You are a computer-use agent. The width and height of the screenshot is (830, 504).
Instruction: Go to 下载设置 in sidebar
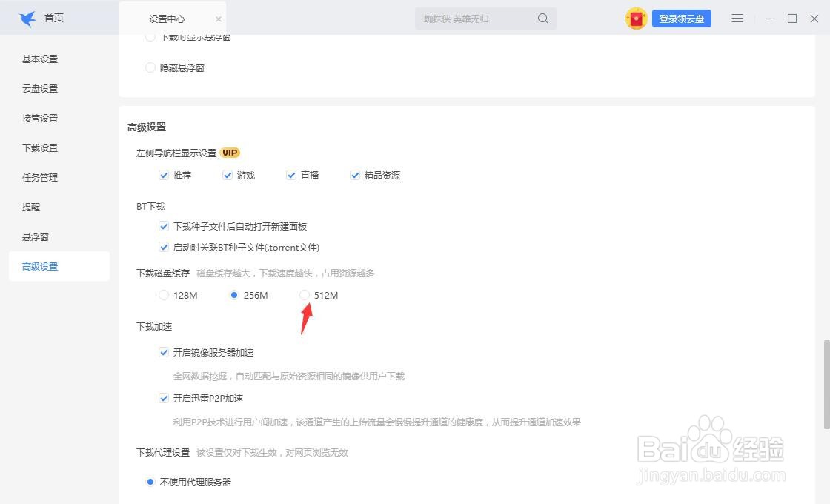coord(40,147)
